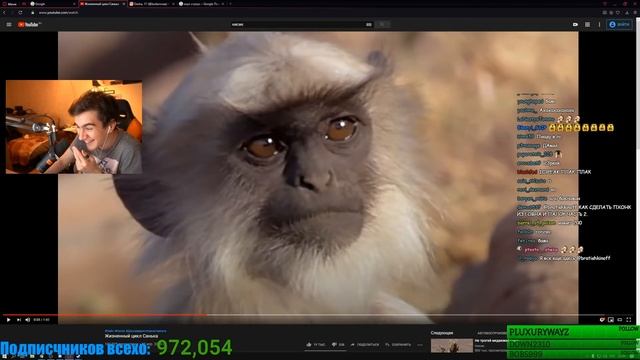The width and height of the screenshot is (640, 360).
Task: Dislike the video with thumbs down
Action: click(x=338, y=344)
